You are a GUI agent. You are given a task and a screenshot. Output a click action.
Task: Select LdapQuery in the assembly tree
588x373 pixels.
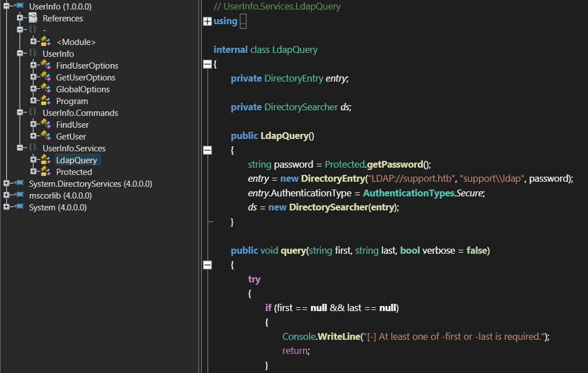tap(76, 160)
